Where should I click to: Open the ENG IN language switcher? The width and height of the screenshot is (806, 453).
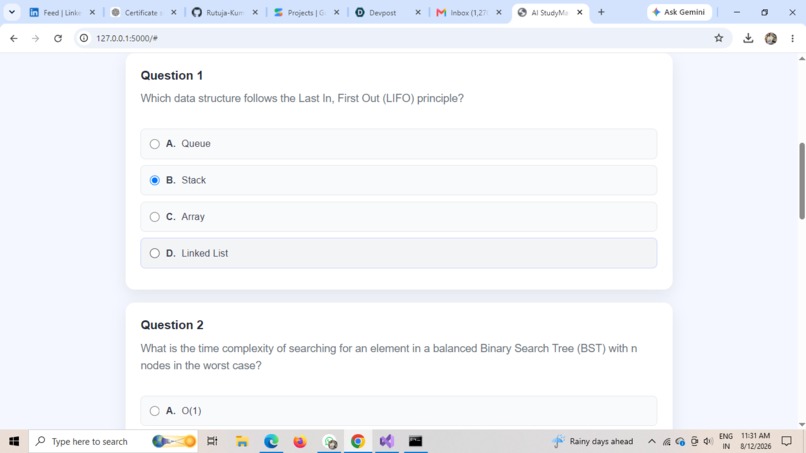point(726,441)
